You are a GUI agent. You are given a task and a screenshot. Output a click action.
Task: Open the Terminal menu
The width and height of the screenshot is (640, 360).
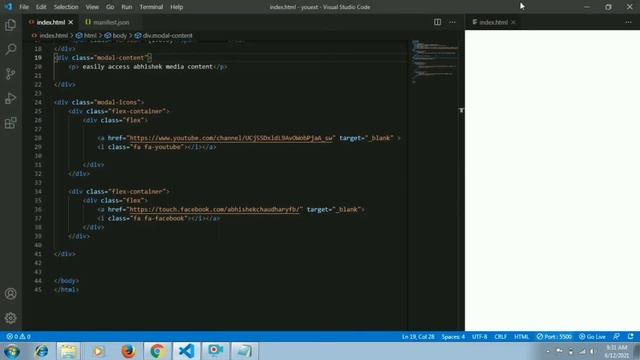[x=151, y=7]
